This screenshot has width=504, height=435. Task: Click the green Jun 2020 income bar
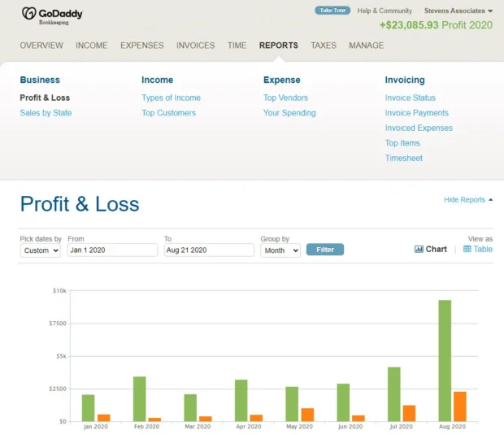point(343,402)
